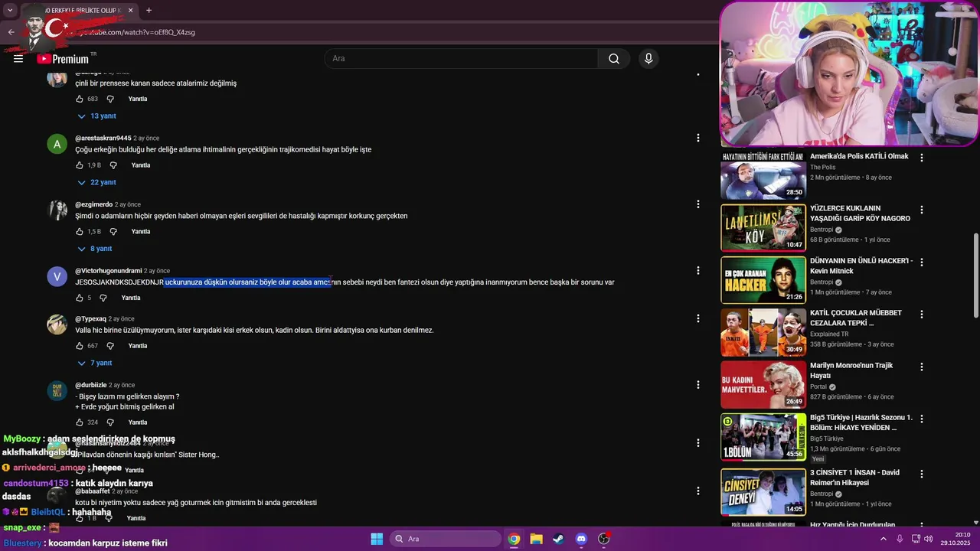980x551 pixels.
Task: Reply to @durbiizle with Yanıtla
Action: (x=138, y=422)
